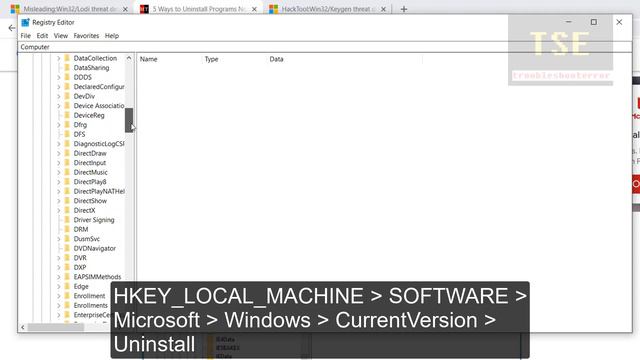Screen dimensions: 640x360
Task: Expand the DeclaredConfigur key
Action: point(58,87)
